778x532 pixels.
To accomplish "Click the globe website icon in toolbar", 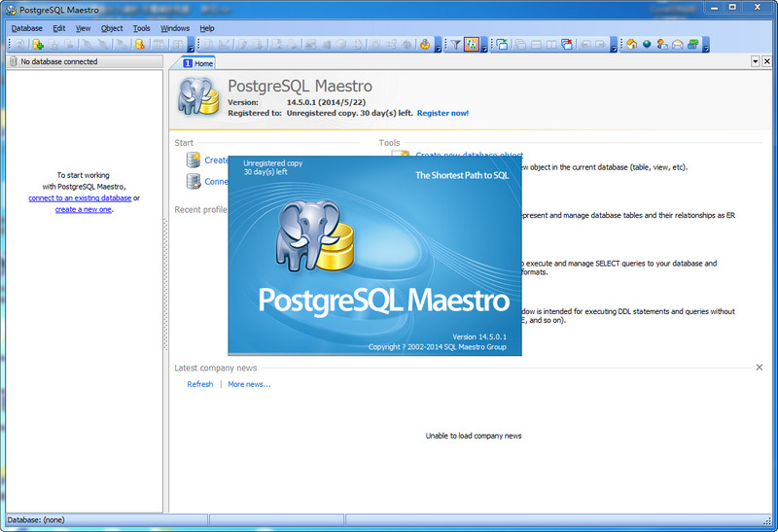I will [647, 45].
